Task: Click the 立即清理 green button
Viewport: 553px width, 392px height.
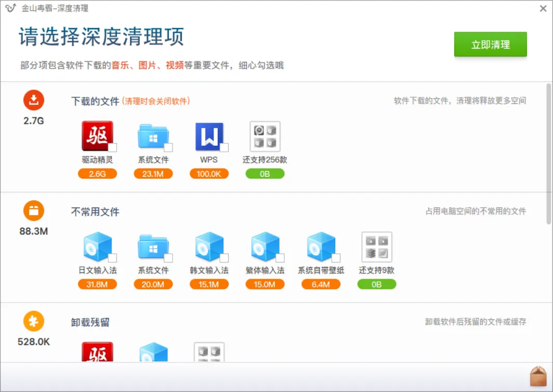Action: (490, 45)
